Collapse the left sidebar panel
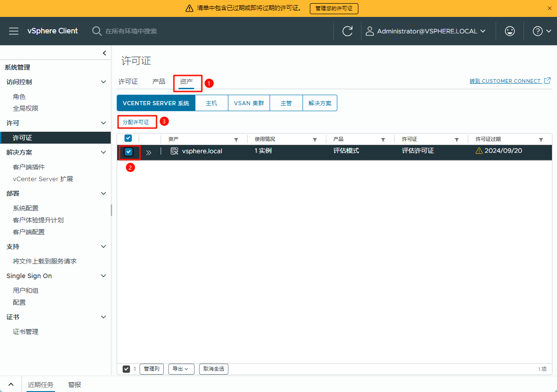Screen dimensions: 557x392 pos(104,53)
